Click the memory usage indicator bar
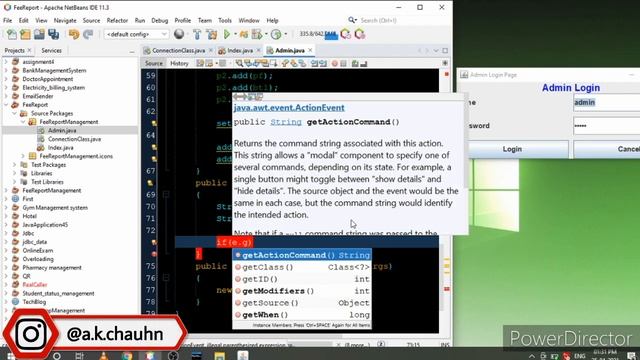640x360 pixels. [318, 34]
